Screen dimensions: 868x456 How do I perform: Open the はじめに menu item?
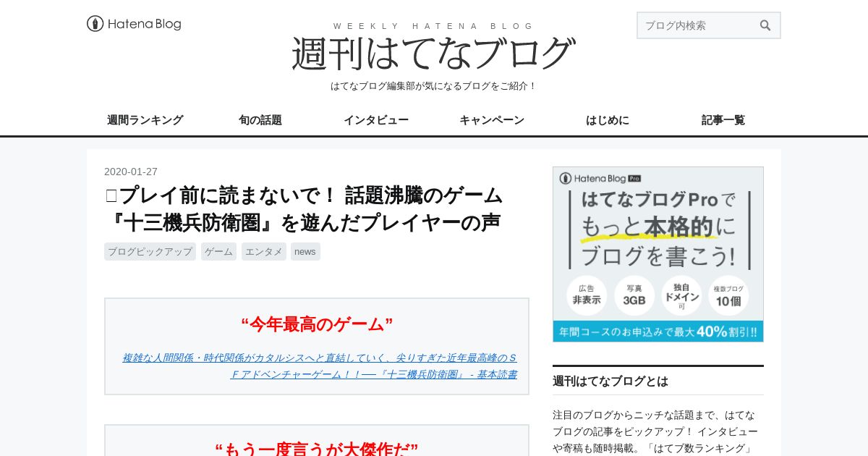coord(608,120)
